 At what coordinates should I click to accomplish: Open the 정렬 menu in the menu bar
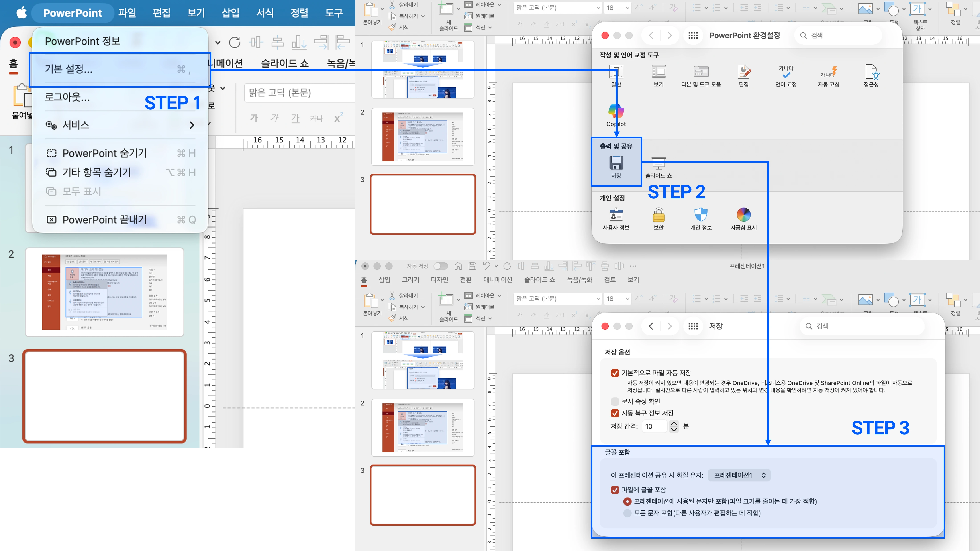pos(299,13)
